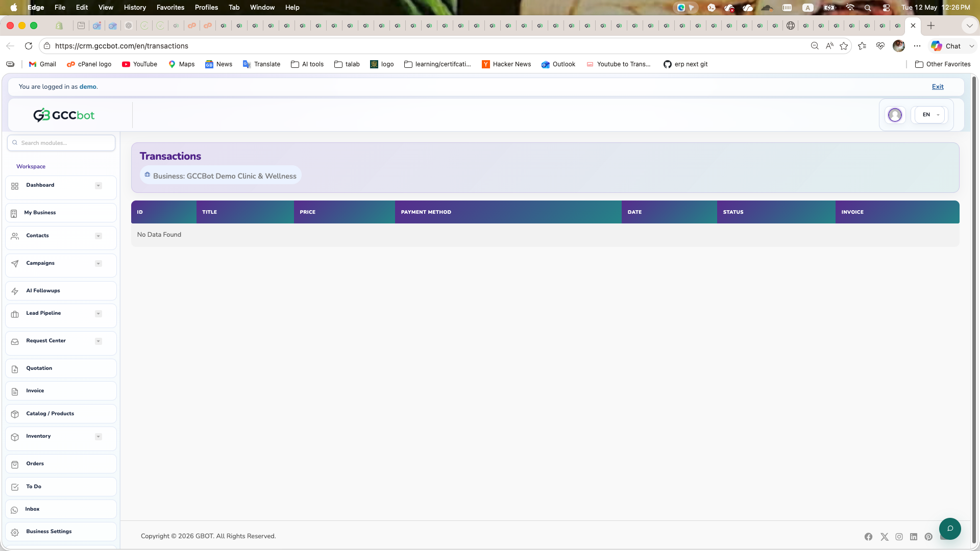Image resolution: width=980 pixels, height=551 pixels.
Task: Open the EN language dropdown
Action: [930, 115]
